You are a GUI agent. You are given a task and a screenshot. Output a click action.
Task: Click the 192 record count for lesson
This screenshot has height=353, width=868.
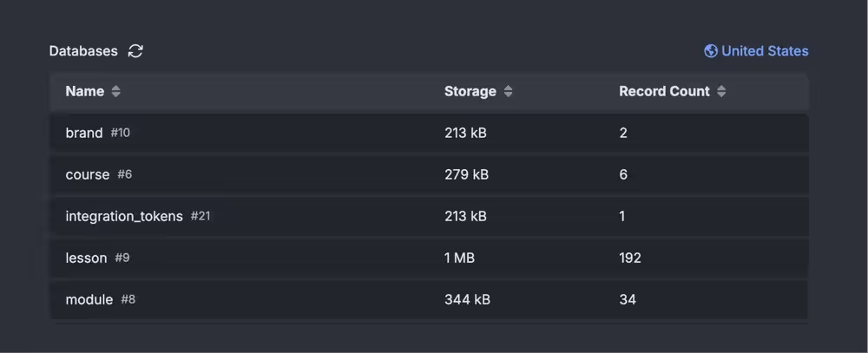[630, 258]
